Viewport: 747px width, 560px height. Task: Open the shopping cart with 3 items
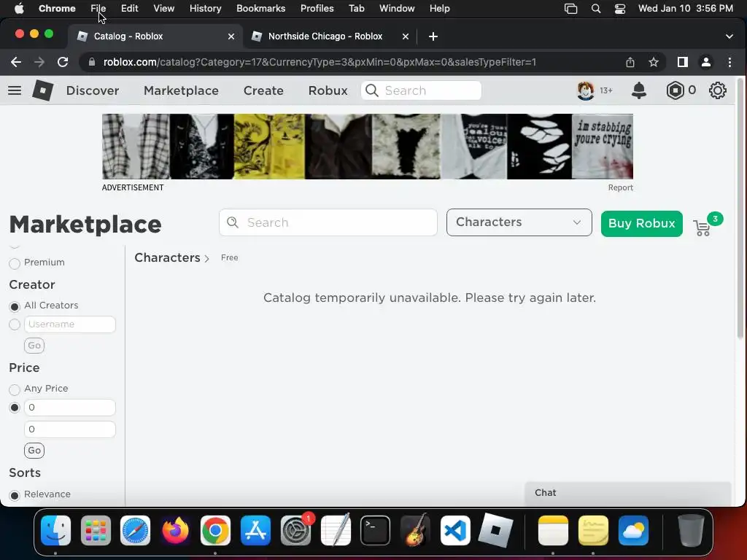703,228
